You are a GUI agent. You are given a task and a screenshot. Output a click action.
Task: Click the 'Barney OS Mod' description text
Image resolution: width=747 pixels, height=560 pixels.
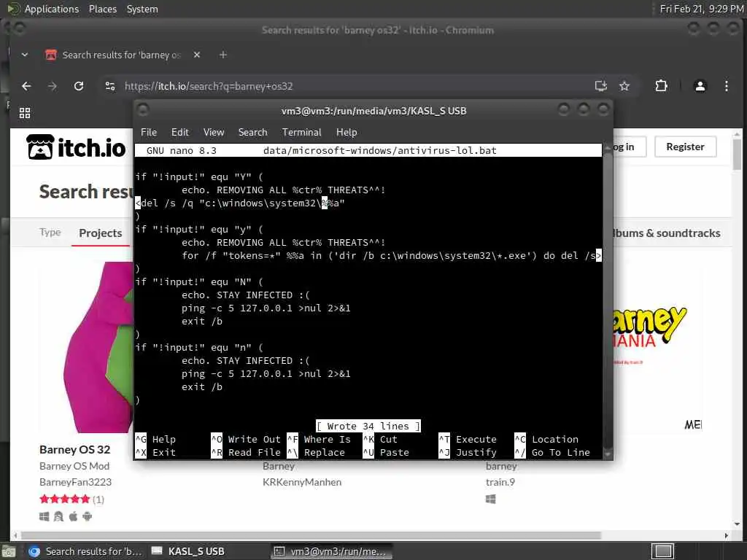point(74,466)
